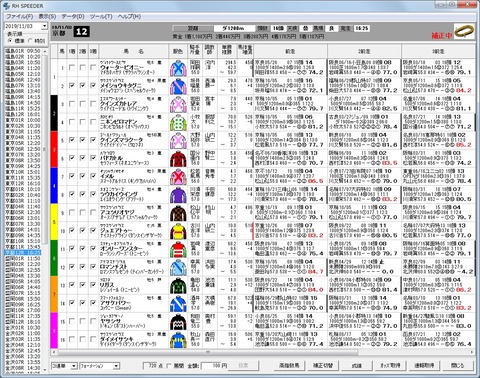480x378 pixels.
Task: Click the オッズ取得 button
Action: (x=390, y=365)
